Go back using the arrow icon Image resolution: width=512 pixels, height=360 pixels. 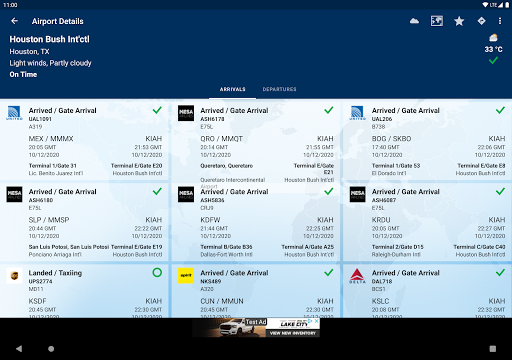click(x=14, y=21)
